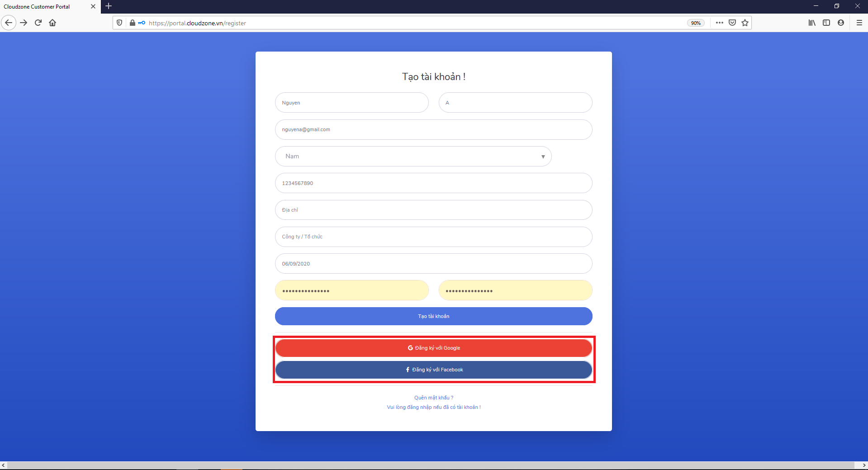
Task: Open Firefox account icon
Action: [841, 23]
